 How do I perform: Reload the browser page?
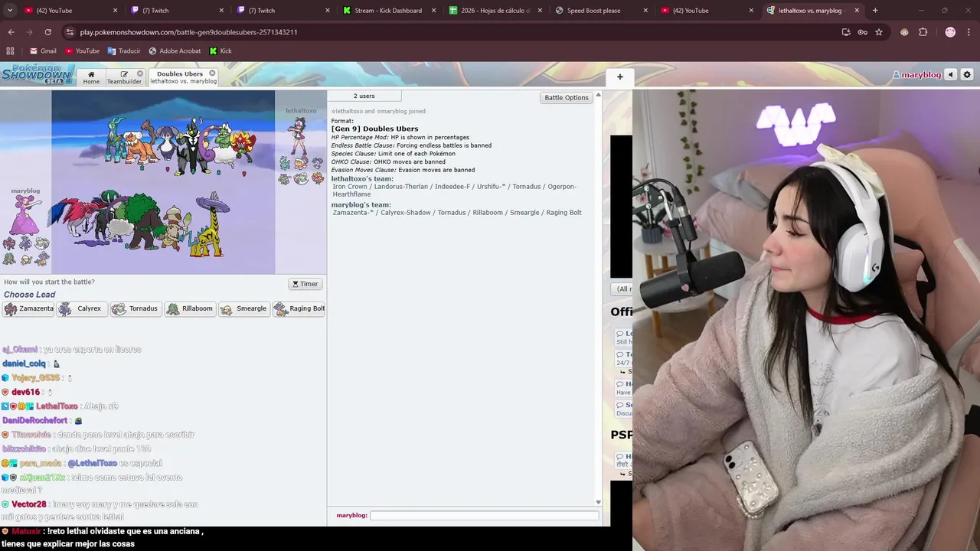[x=47, y=32]
